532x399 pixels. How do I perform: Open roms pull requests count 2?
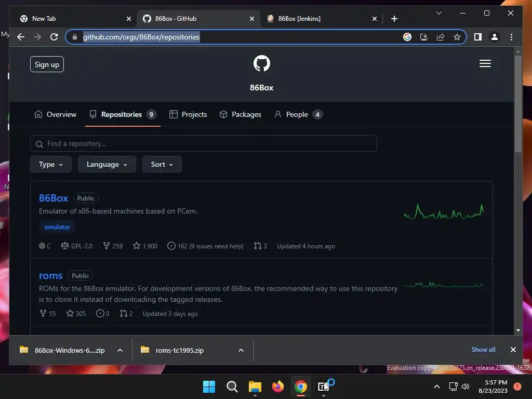point(126,313)
